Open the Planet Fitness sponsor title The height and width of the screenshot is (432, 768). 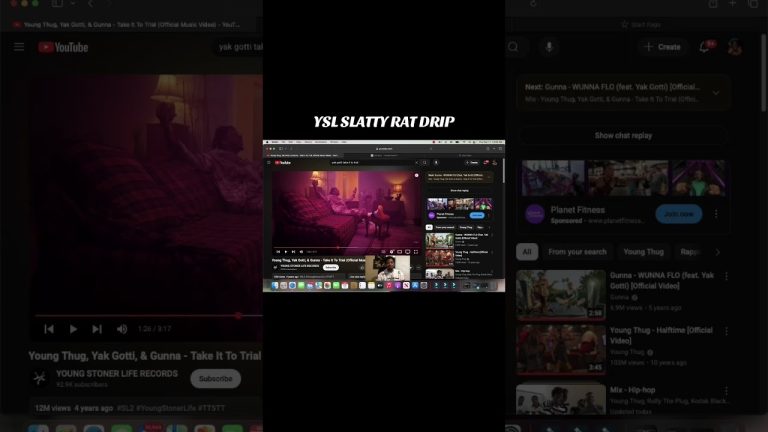[x=577, y=210]
